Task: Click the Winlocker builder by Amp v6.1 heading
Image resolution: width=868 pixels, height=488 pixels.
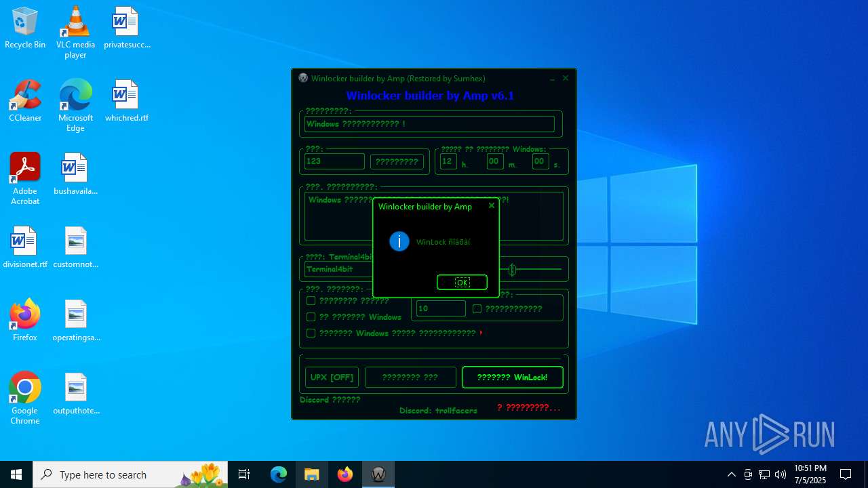Action: coord(430,96)
